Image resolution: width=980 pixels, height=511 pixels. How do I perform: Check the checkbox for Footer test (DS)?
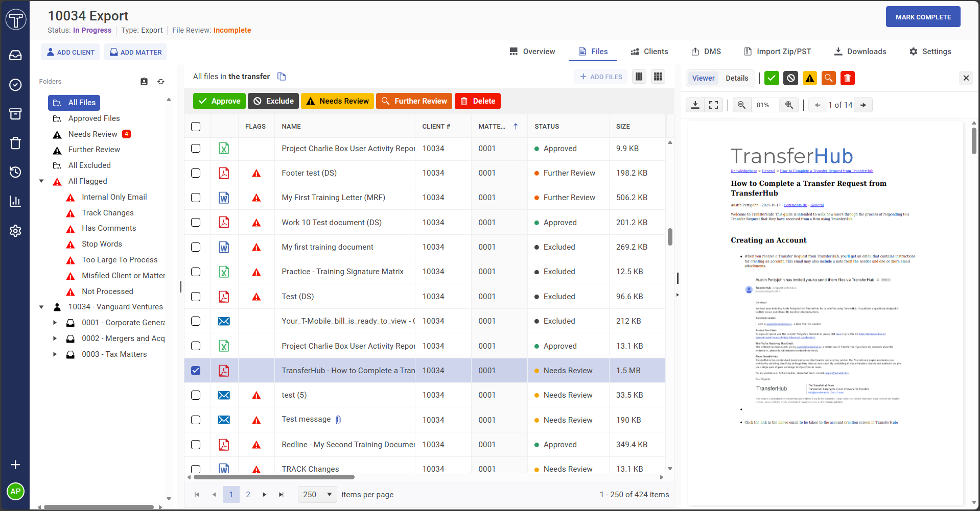[x=196, y=173]
